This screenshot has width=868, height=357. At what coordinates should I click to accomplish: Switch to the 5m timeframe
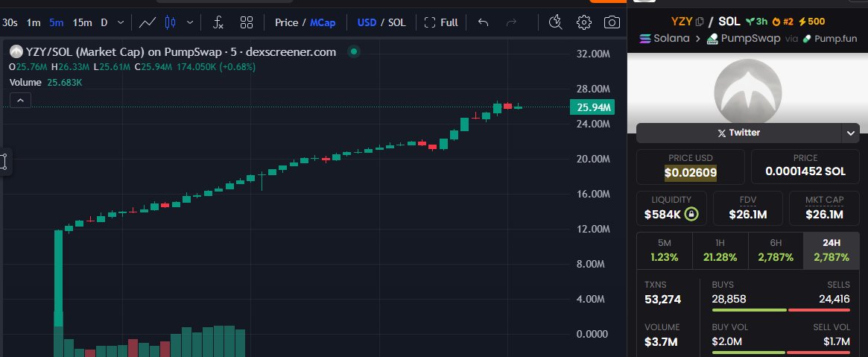[56, 22]
